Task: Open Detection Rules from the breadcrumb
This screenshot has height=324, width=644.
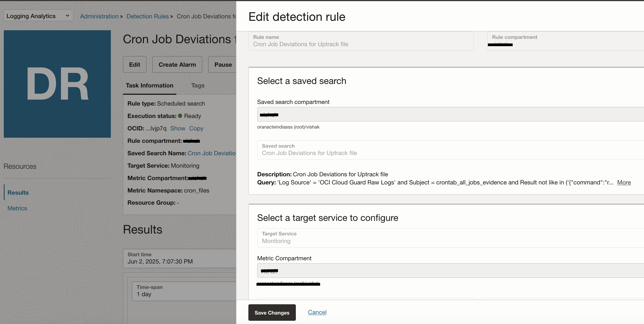Action: tap(148, 16)
